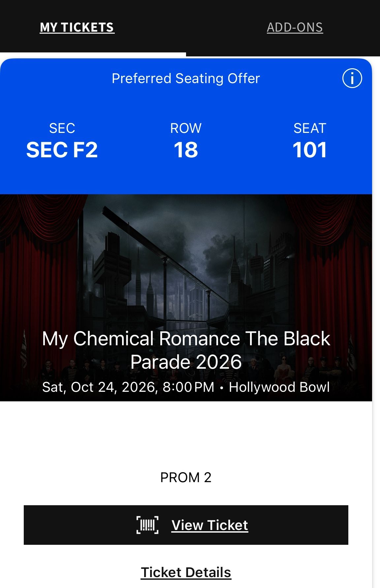Select the barcode symbol to reveal QR code

point(147,525)
